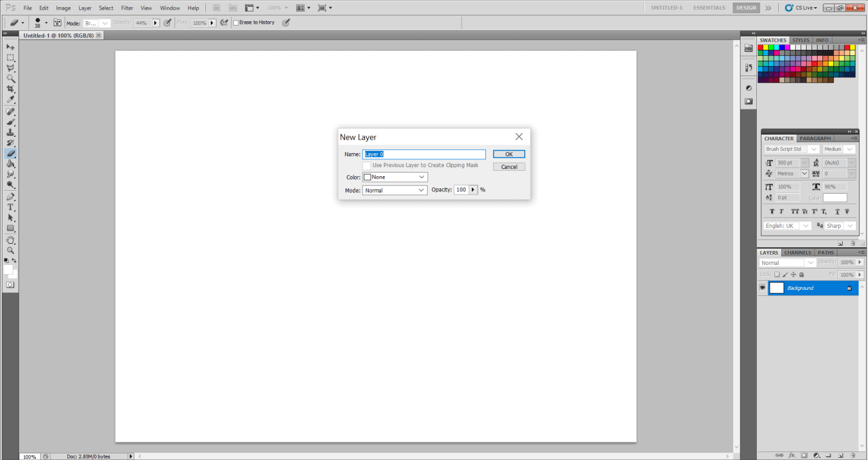Switch to the Channels tab
This screenshot has width=868, height=460.
(x=798, y=253)
